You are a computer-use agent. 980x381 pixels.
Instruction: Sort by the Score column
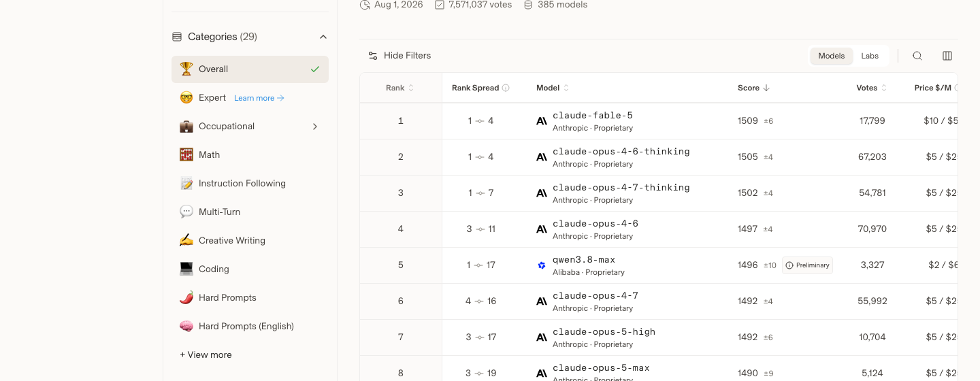click(x=754, y=88)
